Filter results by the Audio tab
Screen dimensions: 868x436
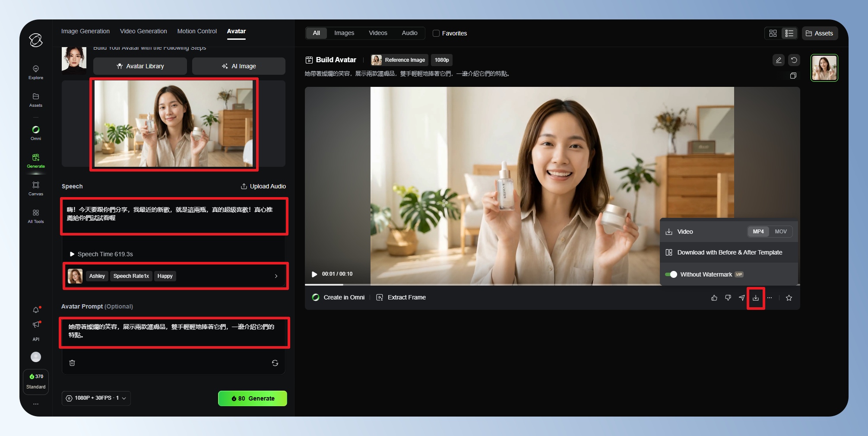pyautogui.click(x=409, y=33)
